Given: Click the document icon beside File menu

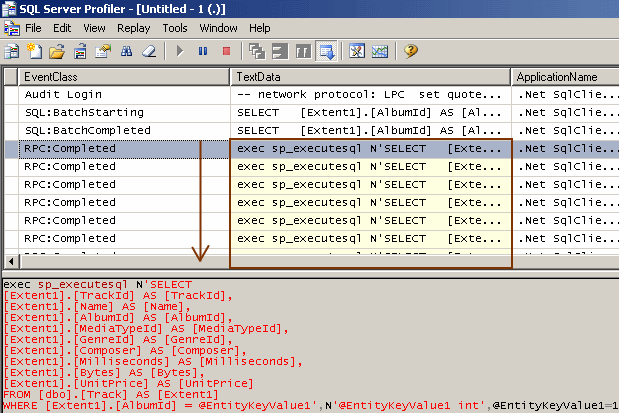Looking at the screenshot, I should click(x=11, y=28).
